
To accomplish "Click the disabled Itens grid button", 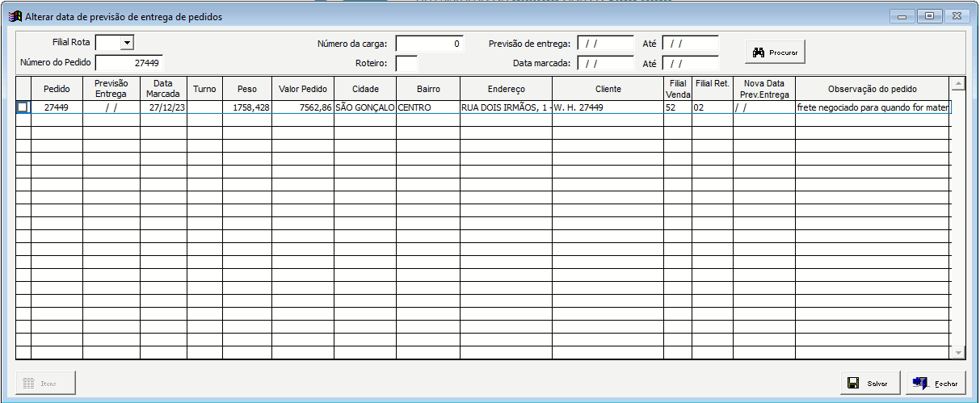I will coord(46,383).
